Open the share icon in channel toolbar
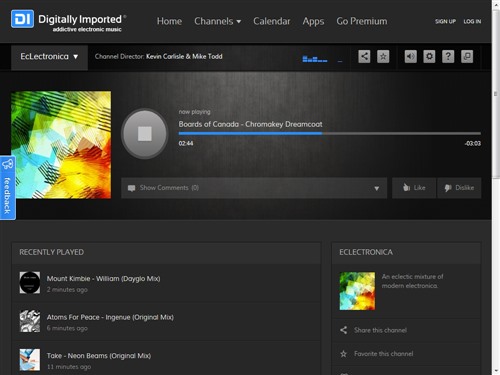The image size is (500, 375). (x=364, y=56)
